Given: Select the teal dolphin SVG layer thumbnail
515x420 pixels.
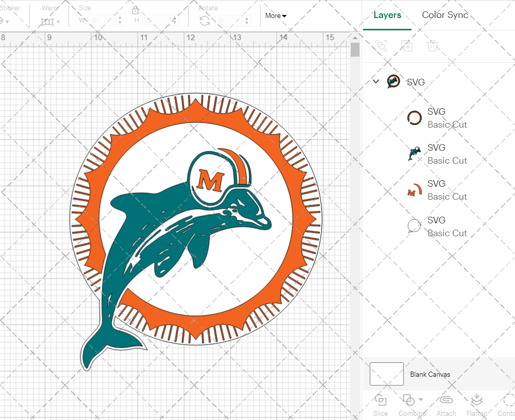Looking at the screenshot, I should tap(414, 154).
